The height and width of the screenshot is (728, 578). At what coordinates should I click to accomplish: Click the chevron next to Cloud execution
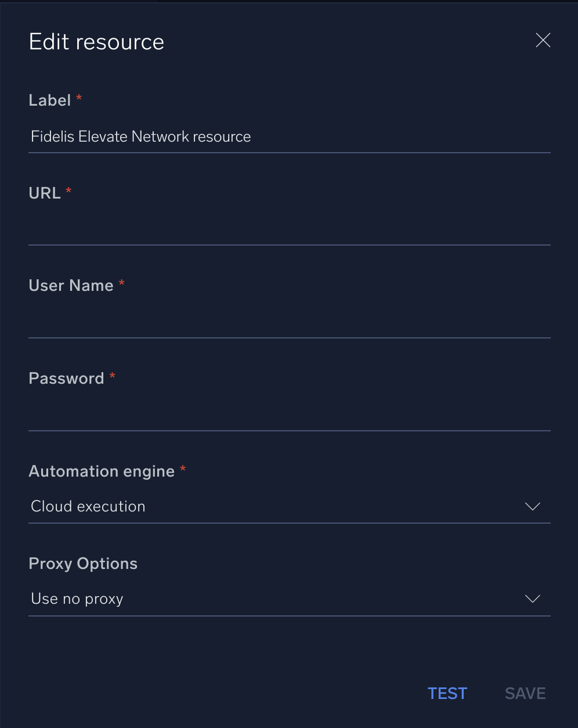(x=532, y=506)
